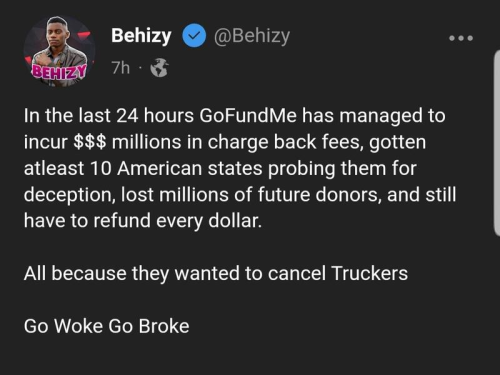
Task: Click the @Behizy handle
Action: click(252, 36)
